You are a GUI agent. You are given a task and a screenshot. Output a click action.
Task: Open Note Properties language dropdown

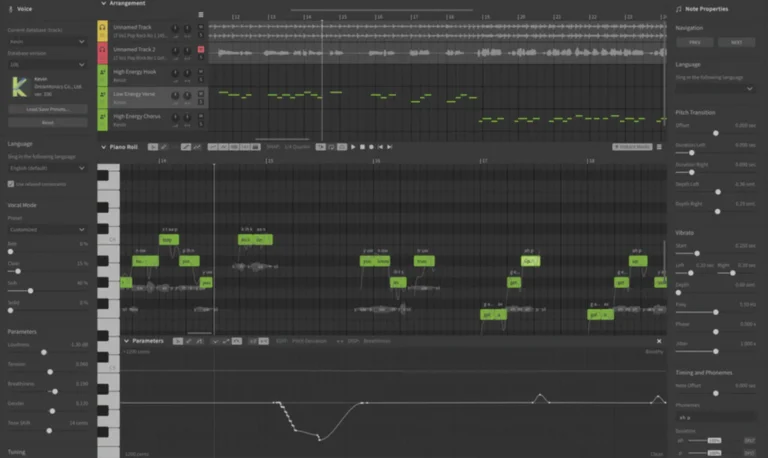pyautogui.click(x=715, y=88)
